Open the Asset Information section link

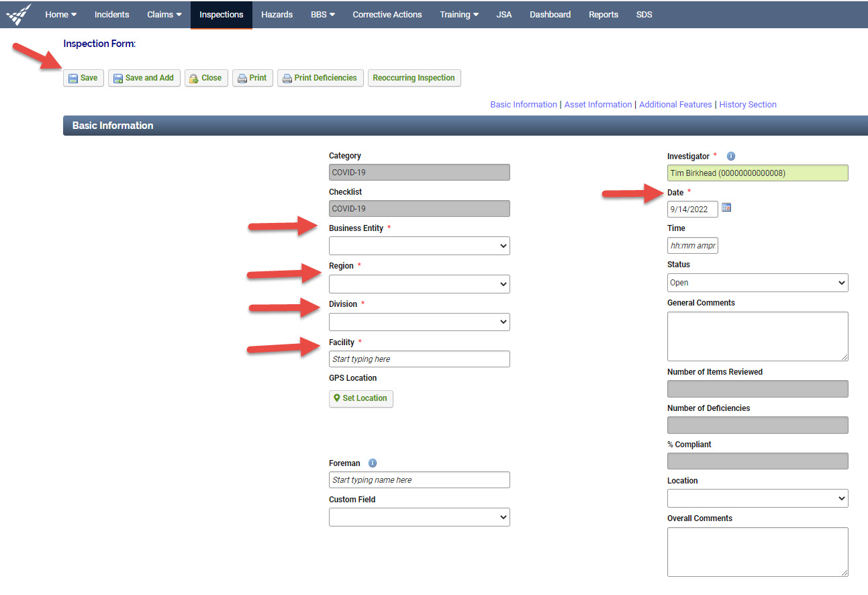[x=597, y=104]
